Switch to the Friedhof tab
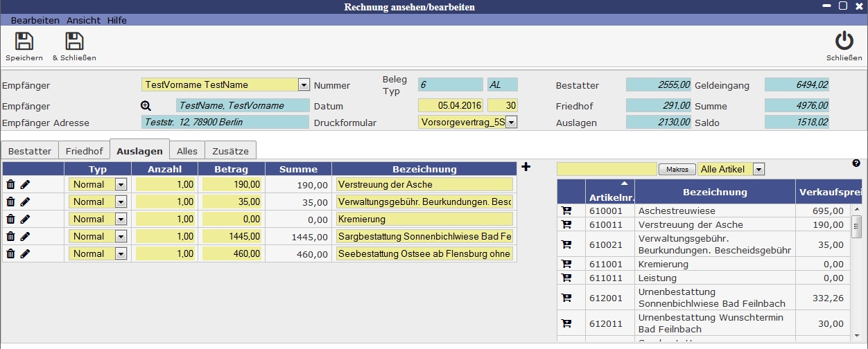The width and height of the screenshot is (868, 349). click(84, 151)
